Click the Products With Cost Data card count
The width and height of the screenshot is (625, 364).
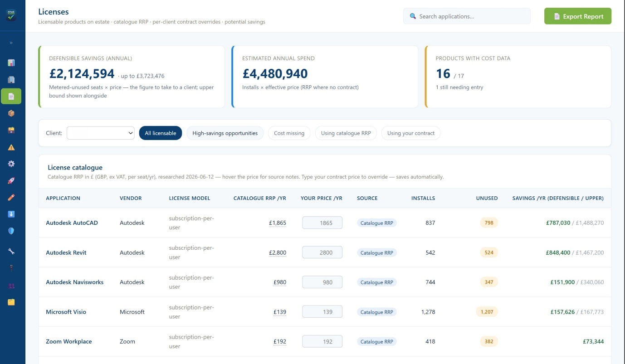[443, 73]
